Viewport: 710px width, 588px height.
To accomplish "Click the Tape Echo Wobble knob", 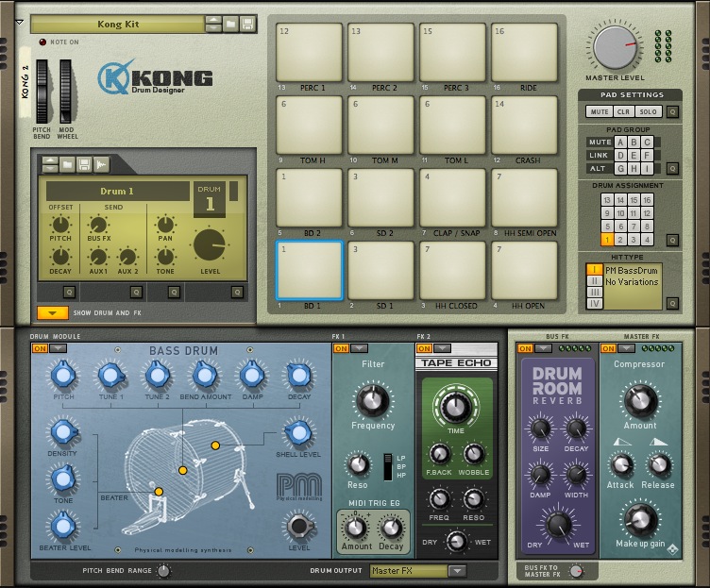I will coord(473,454).
